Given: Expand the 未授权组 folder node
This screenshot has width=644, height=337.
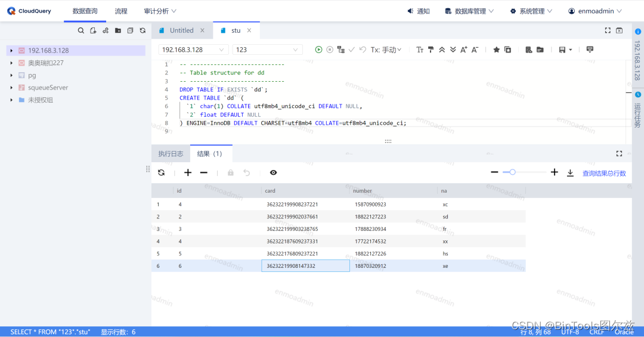Looking at the screenshot, I should coord(11,100).
